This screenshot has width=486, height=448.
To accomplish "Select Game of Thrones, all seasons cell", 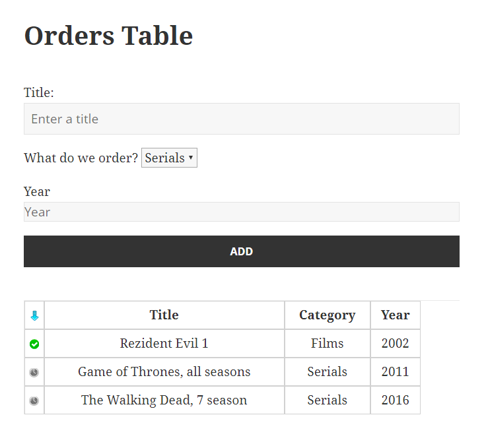I will click(164, 372).
